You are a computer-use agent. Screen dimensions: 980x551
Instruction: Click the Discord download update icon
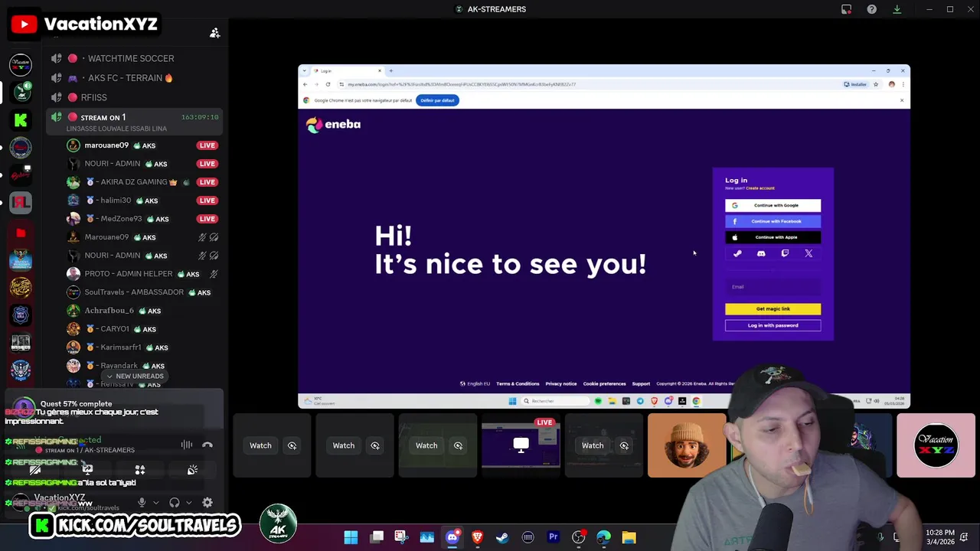[897, 9]
